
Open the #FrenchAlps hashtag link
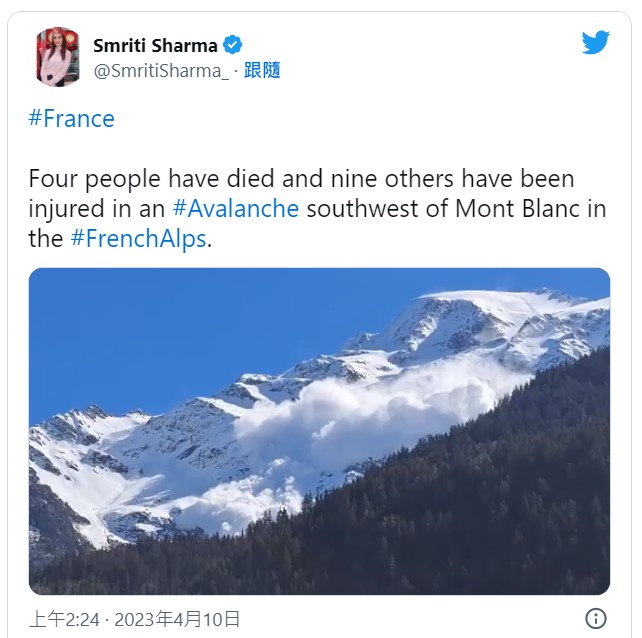pyautogui.click(x=138, y=239)
